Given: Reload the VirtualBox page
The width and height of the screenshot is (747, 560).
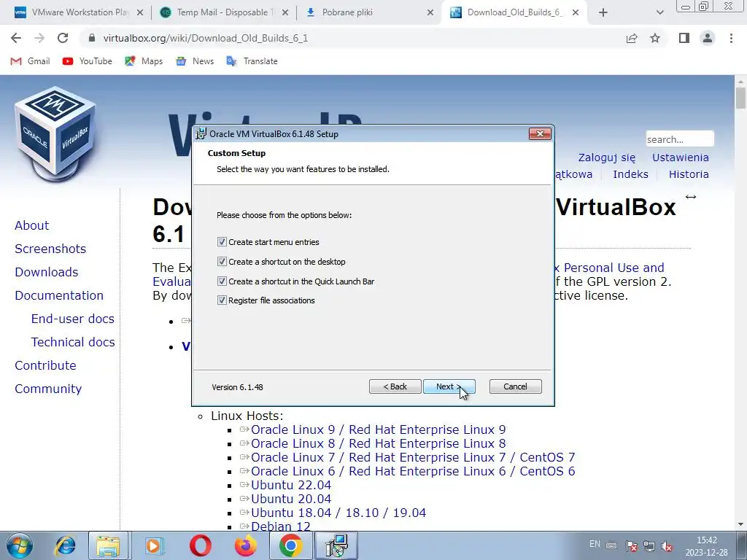Looking at the screenshot, I should pos(63,38).
